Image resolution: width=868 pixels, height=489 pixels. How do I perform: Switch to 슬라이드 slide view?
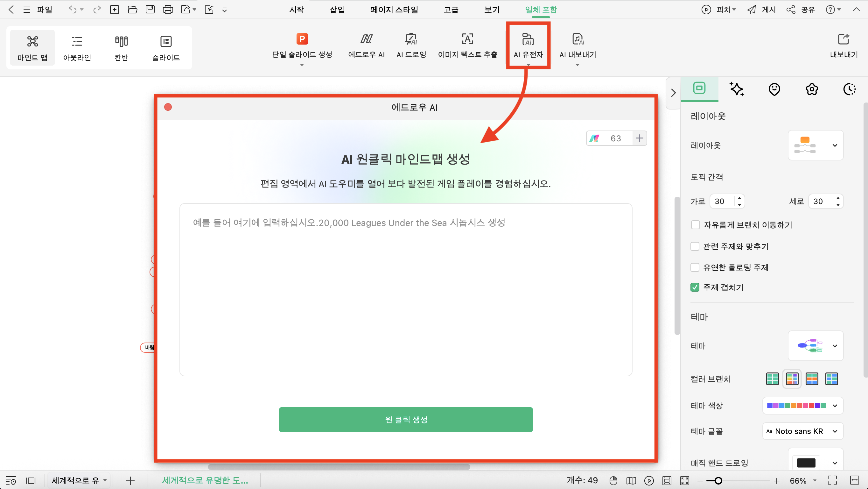coord(166,48)
